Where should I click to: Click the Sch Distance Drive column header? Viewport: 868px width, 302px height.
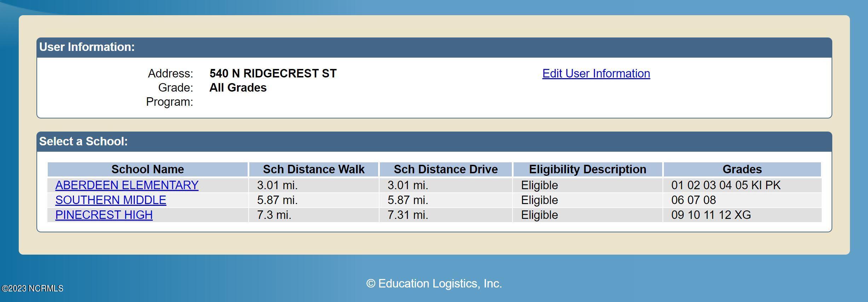[x=446, y=169]
